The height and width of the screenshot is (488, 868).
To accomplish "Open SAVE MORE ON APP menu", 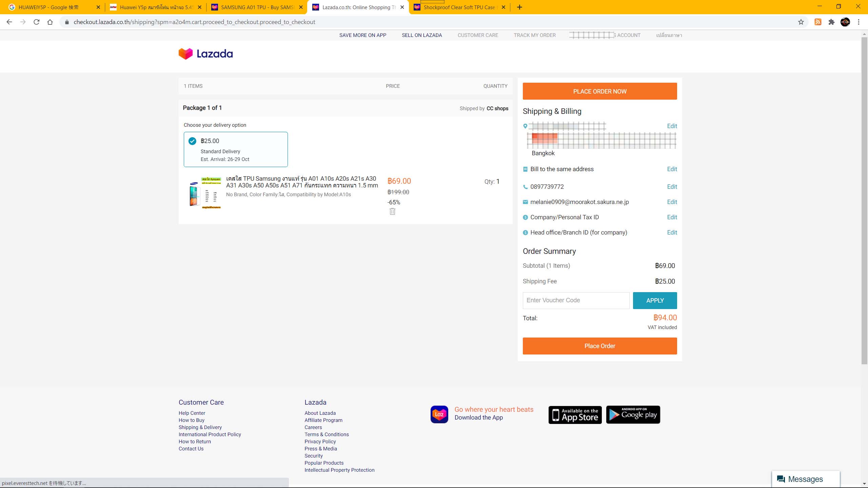I will coord(363,35).
